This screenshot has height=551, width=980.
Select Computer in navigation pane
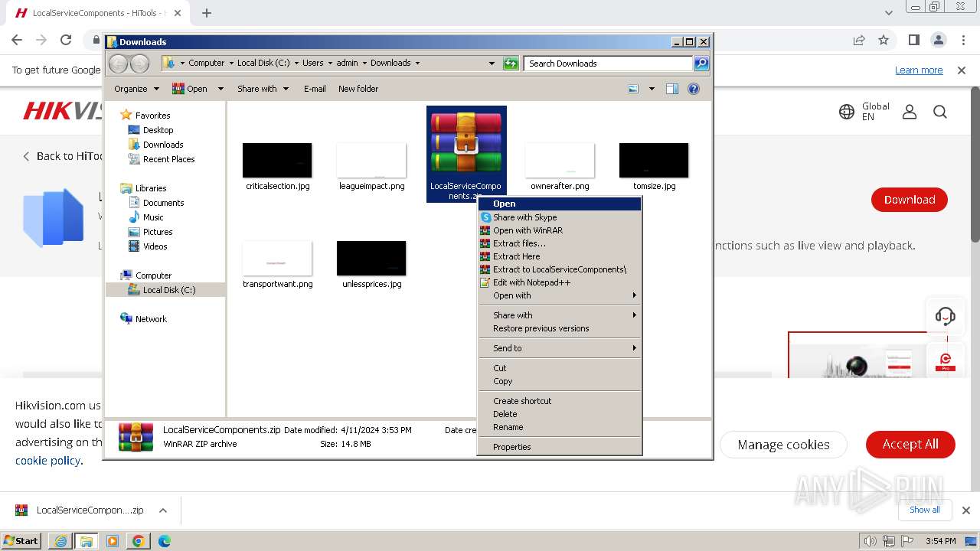tap(153, 275)
